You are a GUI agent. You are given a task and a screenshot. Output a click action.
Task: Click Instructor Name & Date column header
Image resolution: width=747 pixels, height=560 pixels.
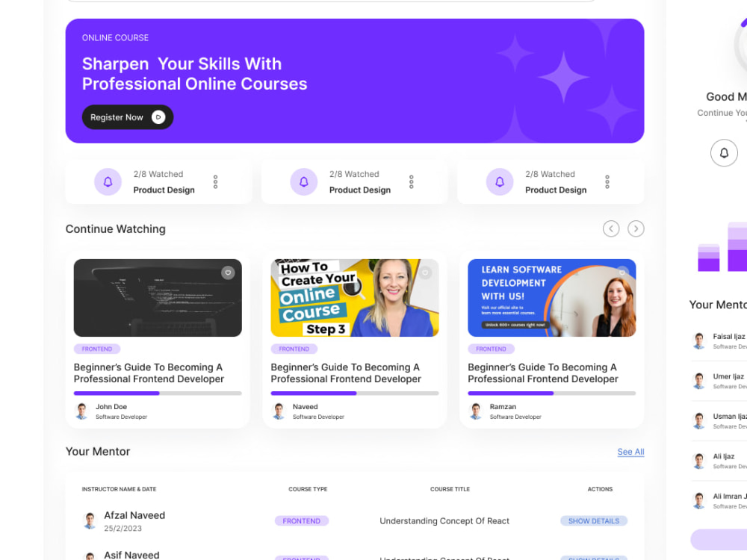point(119,489)
